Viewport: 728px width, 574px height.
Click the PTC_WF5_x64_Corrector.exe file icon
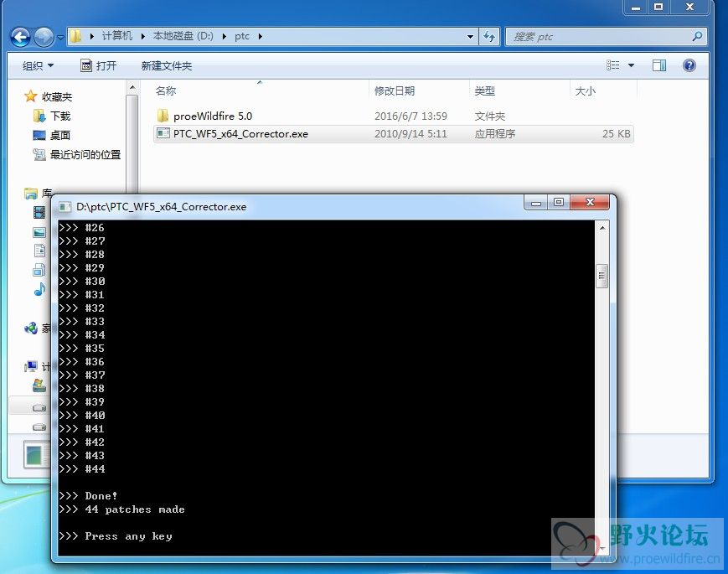(x=163, y=134)
